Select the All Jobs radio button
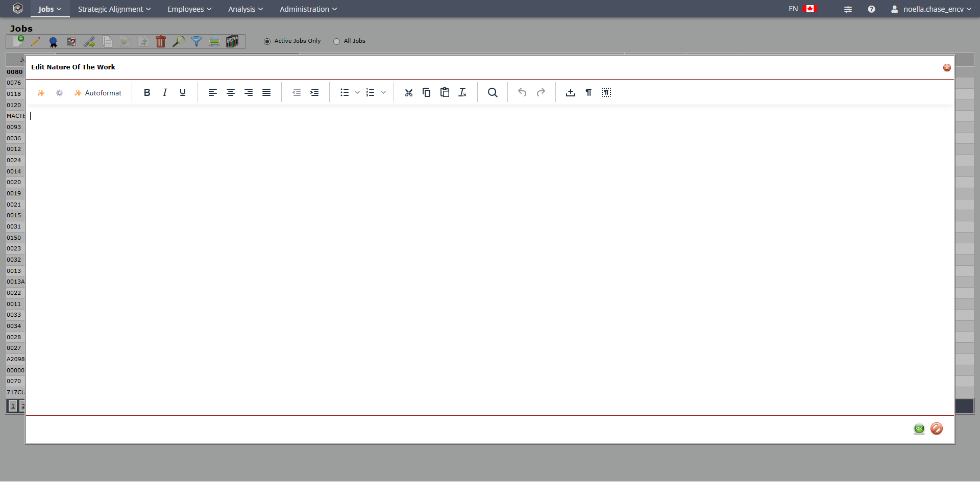The width and height of the screenshot is (980, 482). click(336, 41)
